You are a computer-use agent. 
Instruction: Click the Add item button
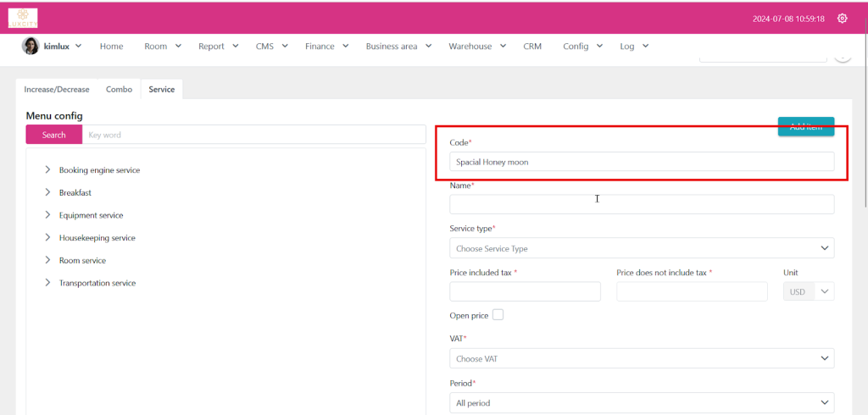pyautogui.click(x=805, y=126)
